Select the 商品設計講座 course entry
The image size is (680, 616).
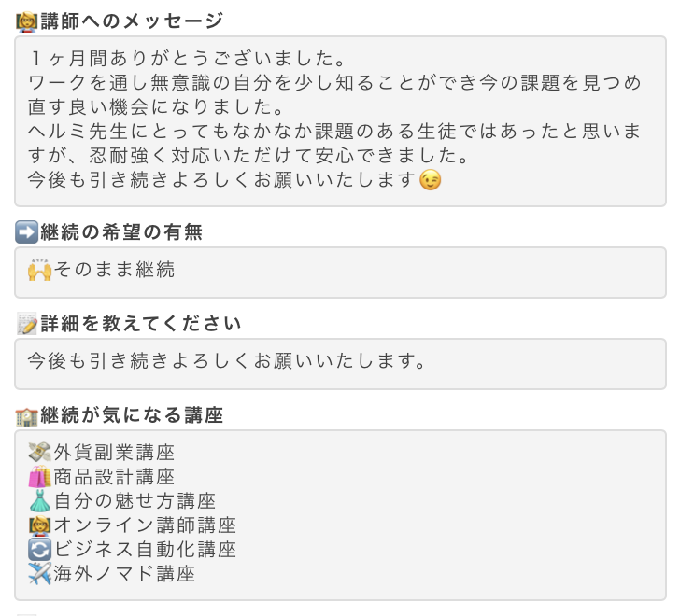pos(114,477)
